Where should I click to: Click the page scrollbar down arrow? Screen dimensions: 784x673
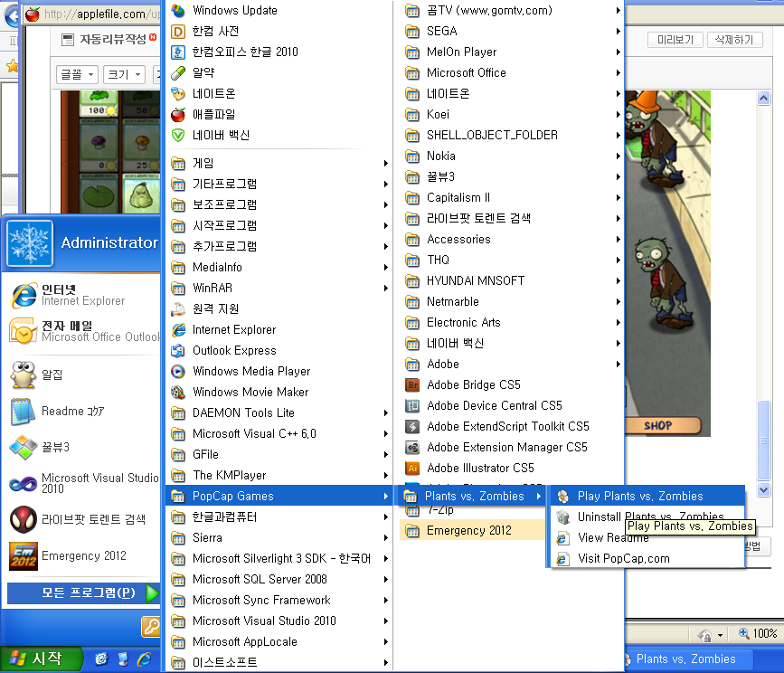(x=764, y=489)
